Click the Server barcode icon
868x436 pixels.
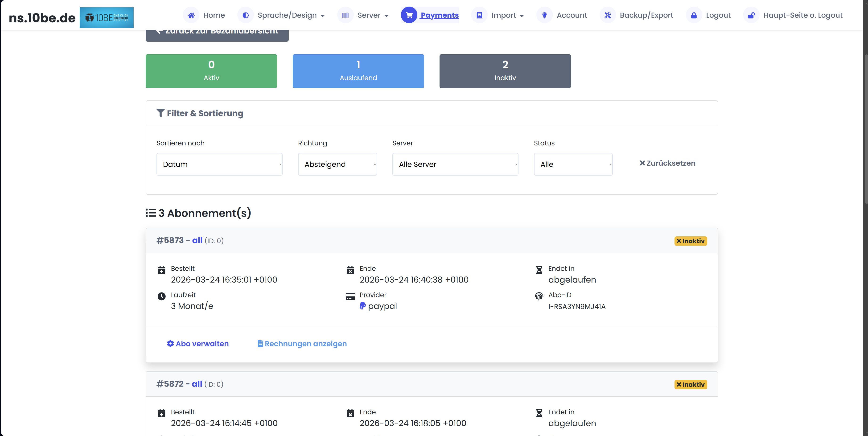pos(345,15)
